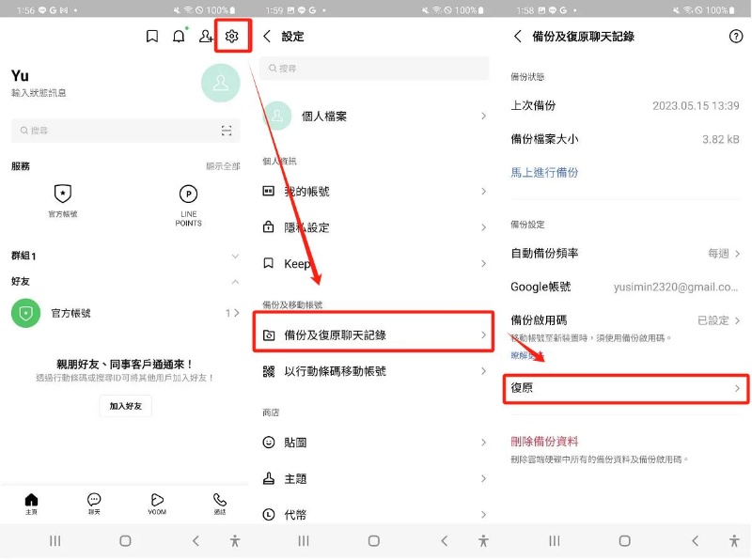Tap the help question mark icon
Image resolution: width=752 pixels, height=560 pixels.
pyautogui.click(x=735, y=37)
